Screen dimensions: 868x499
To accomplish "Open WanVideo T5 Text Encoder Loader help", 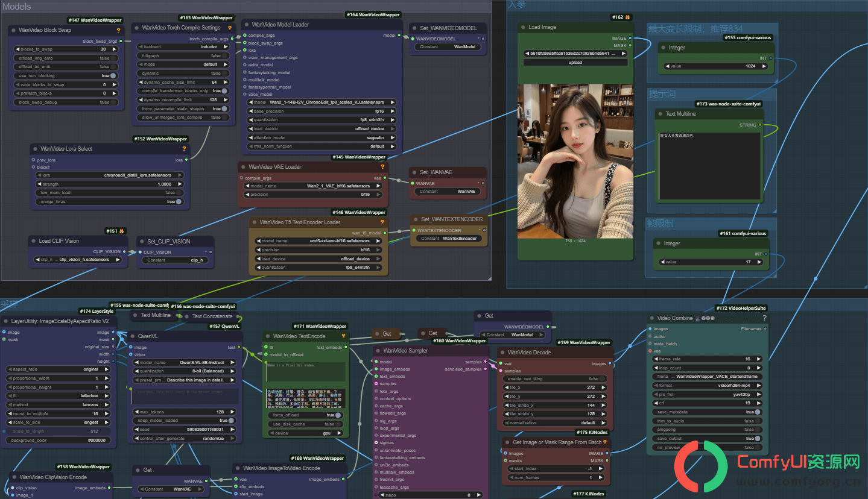I will point(382,222).
